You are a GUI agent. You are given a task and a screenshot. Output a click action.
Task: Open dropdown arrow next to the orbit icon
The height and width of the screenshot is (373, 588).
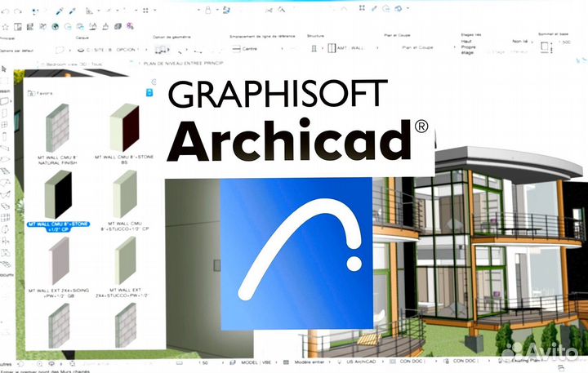(408, 8)
